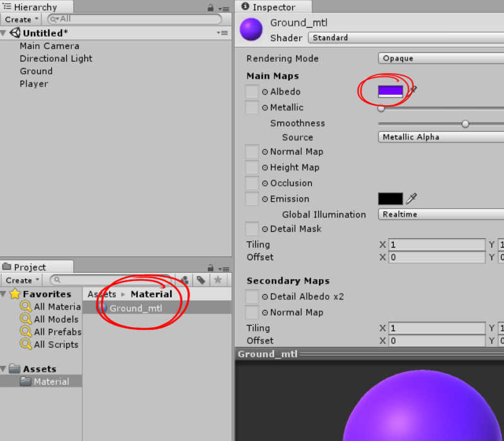Click the Ground_mtl material sphere icon in Inspector
The width and height of the screenshot is (504, 441).
tap(251, 30)
